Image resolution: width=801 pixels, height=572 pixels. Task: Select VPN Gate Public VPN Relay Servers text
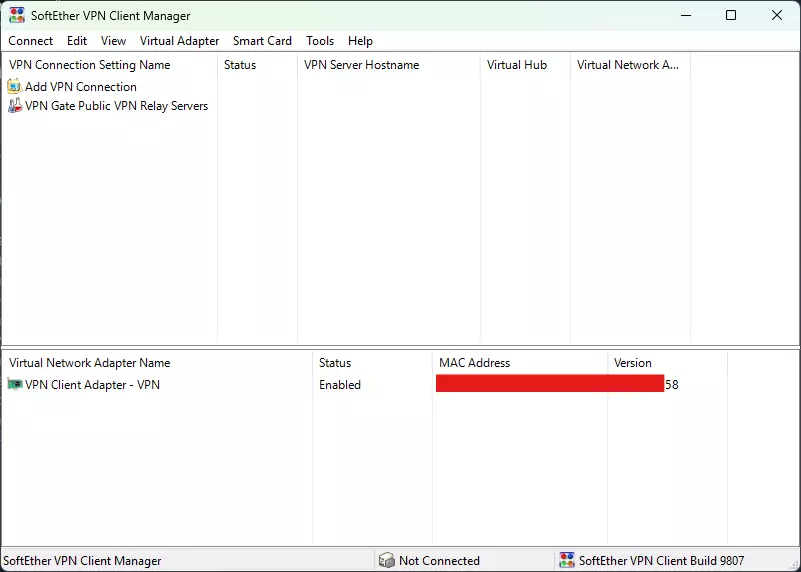[116, 106]
